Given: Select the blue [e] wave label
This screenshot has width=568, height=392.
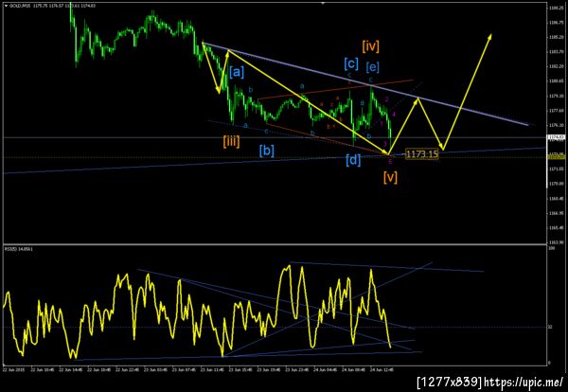Looking at the screenshot, I should (372, 67).
